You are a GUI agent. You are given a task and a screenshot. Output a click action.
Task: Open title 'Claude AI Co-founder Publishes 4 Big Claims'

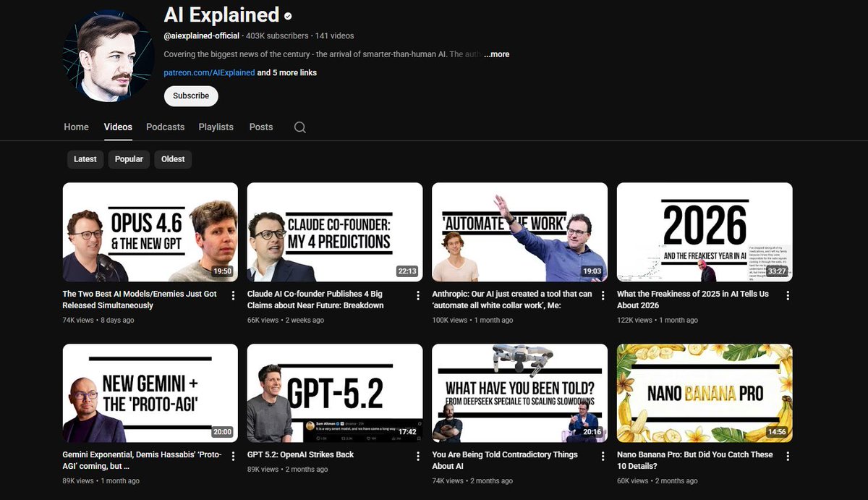pos(315,300)
